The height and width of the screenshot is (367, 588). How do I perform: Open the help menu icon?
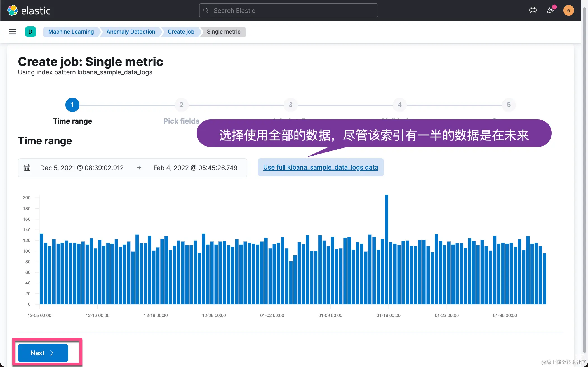pos(533,10)
